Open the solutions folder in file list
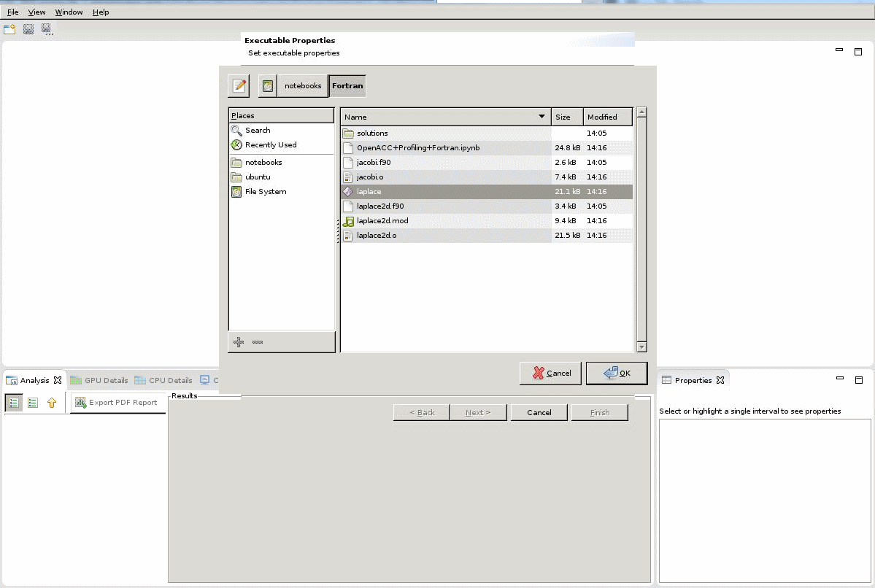 pos(372,134)
